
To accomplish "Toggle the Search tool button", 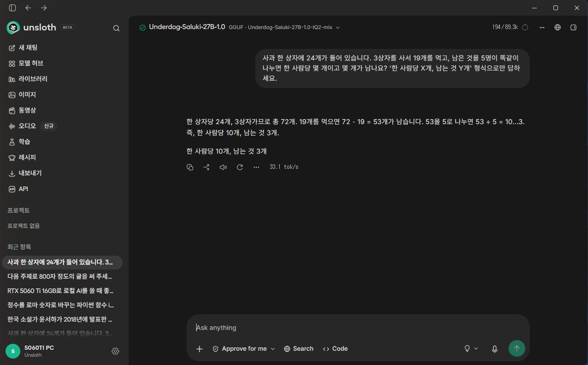I will (x=298, y=349).
